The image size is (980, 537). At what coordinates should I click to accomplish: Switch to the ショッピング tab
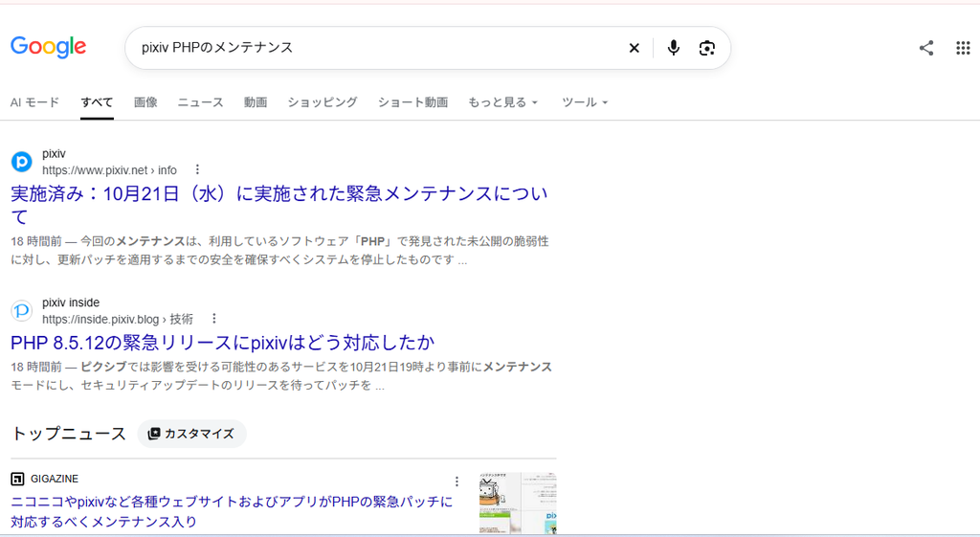pos(323,101)
